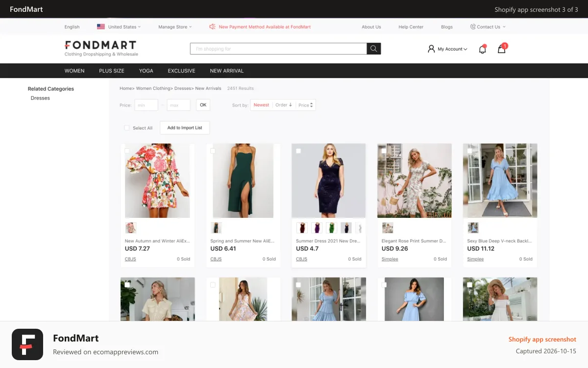Click the Dresses breadcrumb link
The height and width of the screenshot is (368, 588).
(183, 88)
